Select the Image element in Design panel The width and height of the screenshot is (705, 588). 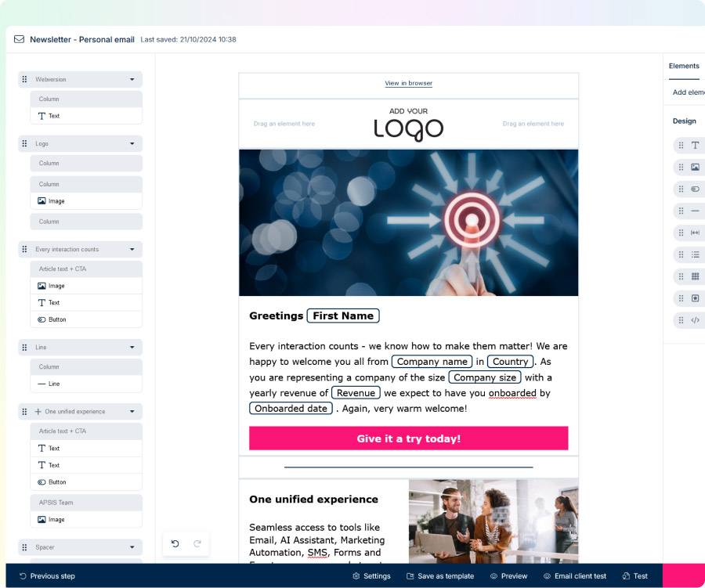pyautogui.click(x=695, y=168)
